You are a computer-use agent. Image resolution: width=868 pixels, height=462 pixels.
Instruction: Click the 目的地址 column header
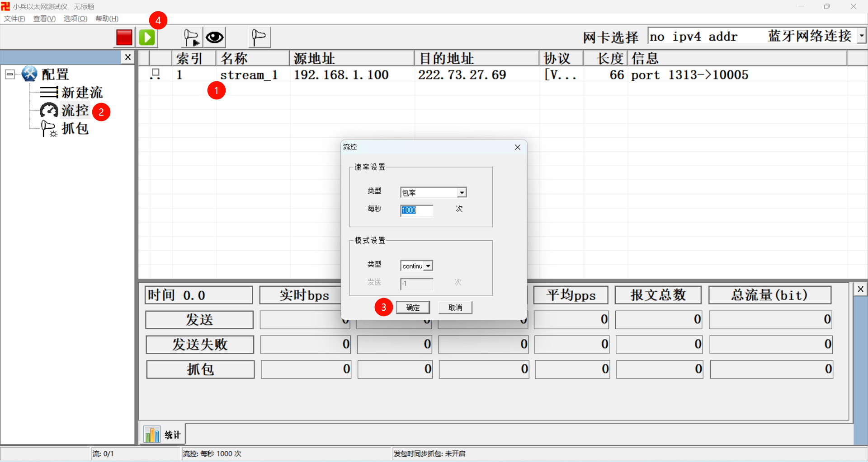(477, 58)
